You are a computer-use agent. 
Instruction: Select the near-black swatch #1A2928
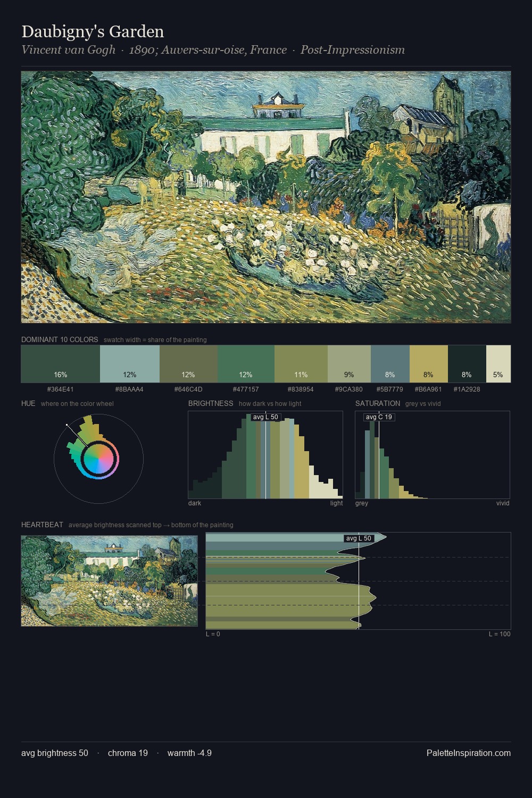click(x=467, y=364)
